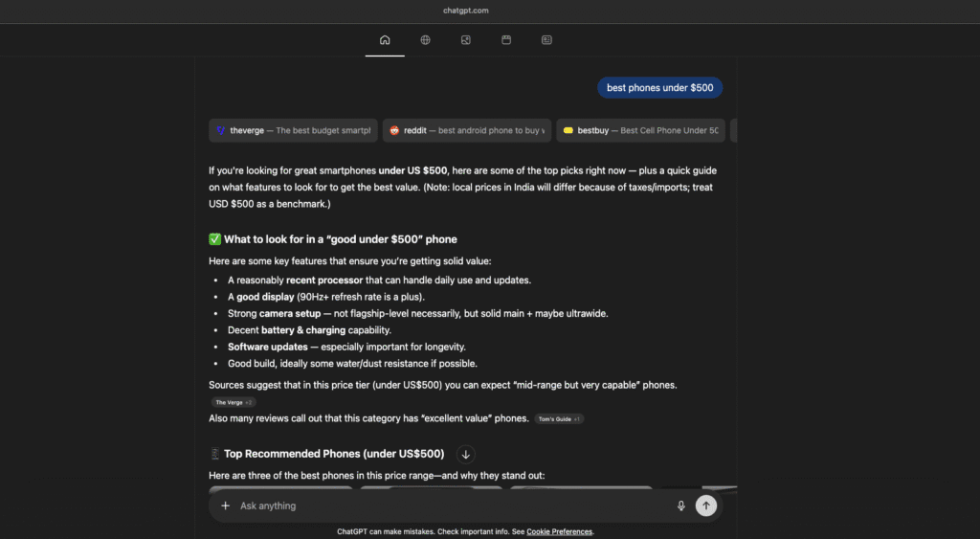Open theverge source card
The width and height of the screenshot is (980, 539).
[293, 131]
